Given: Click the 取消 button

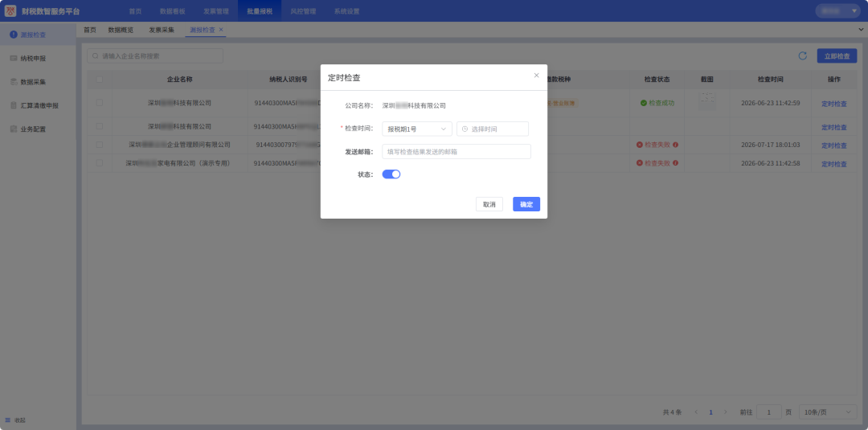Looking at the screenshot, I should click(x=489, y=204).
